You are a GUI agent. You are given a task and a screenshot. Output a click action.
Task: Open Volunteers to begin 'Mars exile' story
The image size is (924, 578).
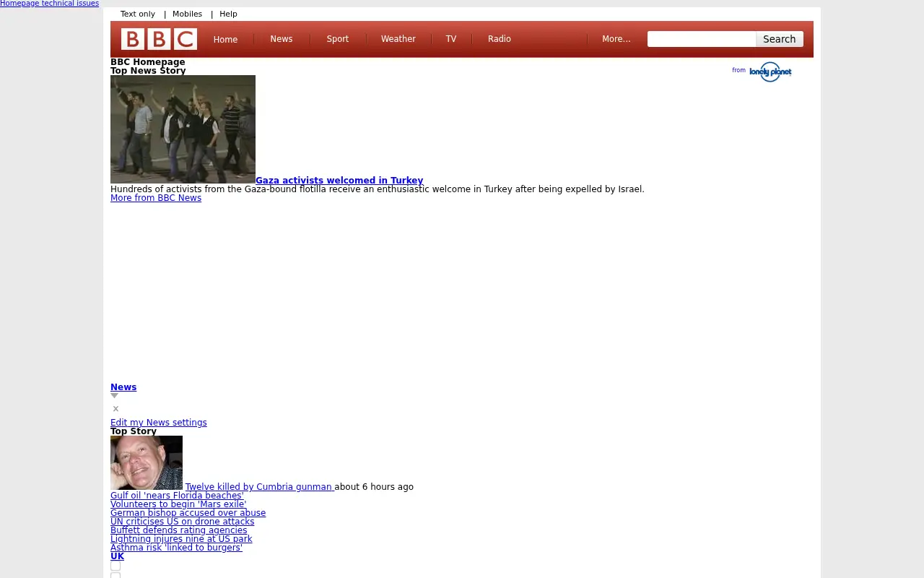coord(178,504)
